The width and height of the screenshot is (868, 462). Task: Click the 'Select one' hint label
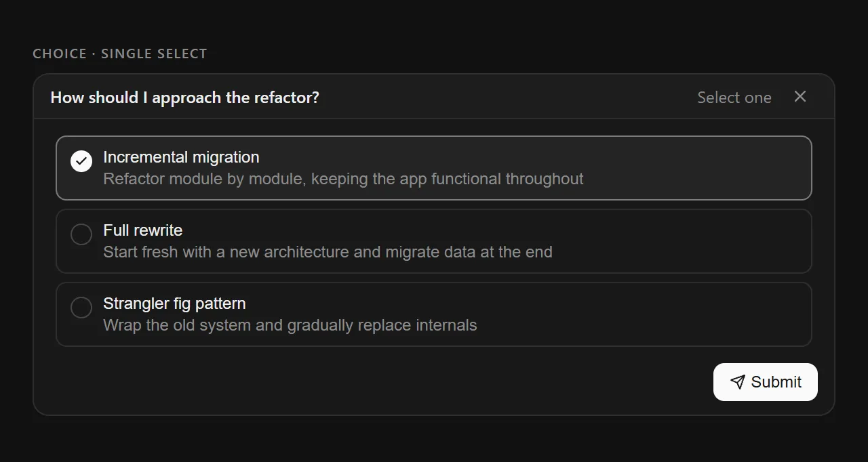click(734, 98)
